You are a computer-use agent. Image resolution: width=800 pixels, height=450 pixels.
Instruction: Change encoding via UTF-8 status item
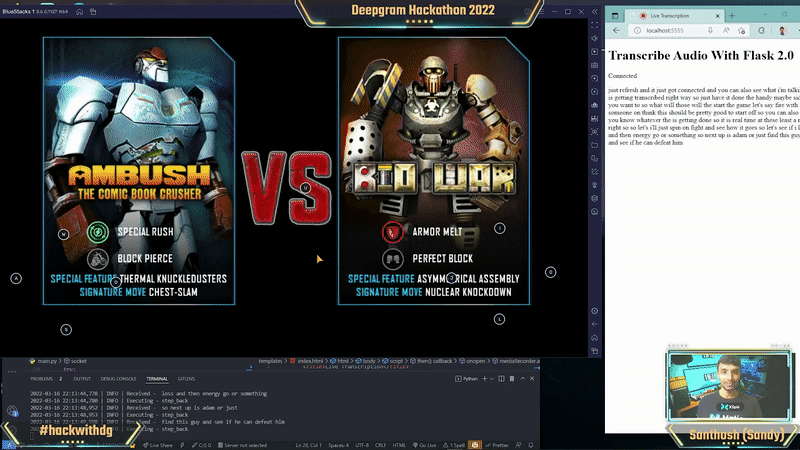[x=362, y=445]
